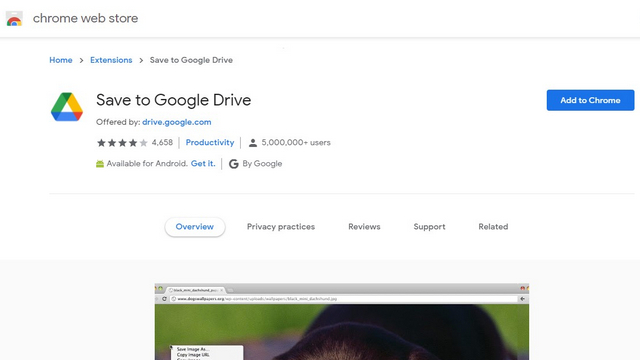Open the Productivity category link
The image size is (640, 360).
pyautogui.click(x=210, y=142)
